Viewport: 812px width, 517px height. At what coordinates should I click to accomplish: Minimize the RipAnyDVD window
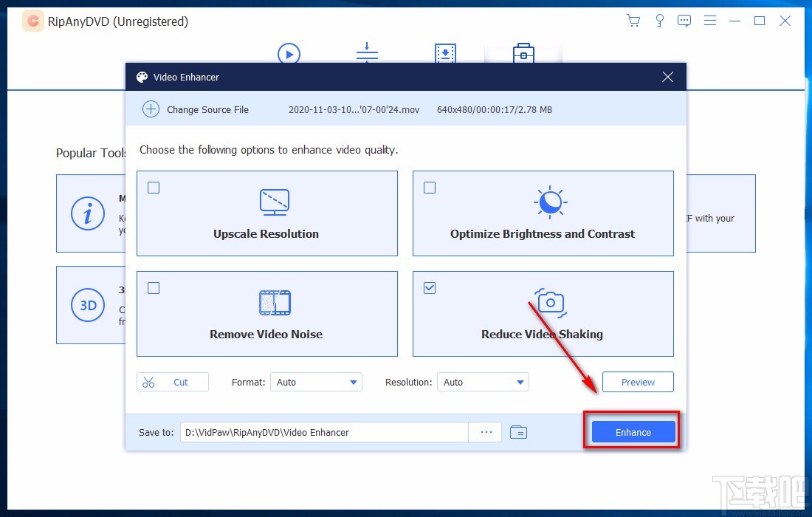(734, 21)
